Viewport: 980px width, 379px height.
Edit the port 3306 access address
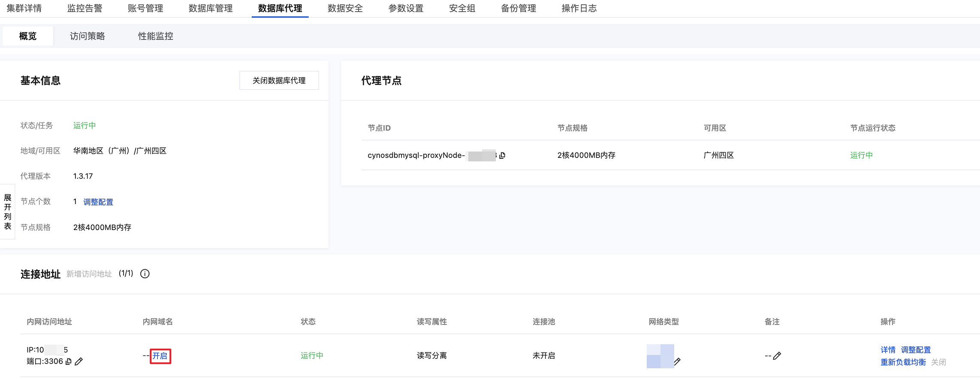pyautogui.click(x=79, y=361)
